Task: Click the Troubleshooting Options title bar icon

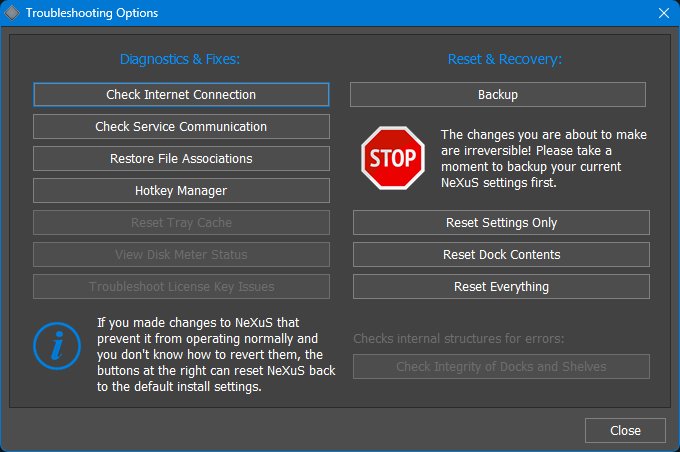Action: coord(12,13)
